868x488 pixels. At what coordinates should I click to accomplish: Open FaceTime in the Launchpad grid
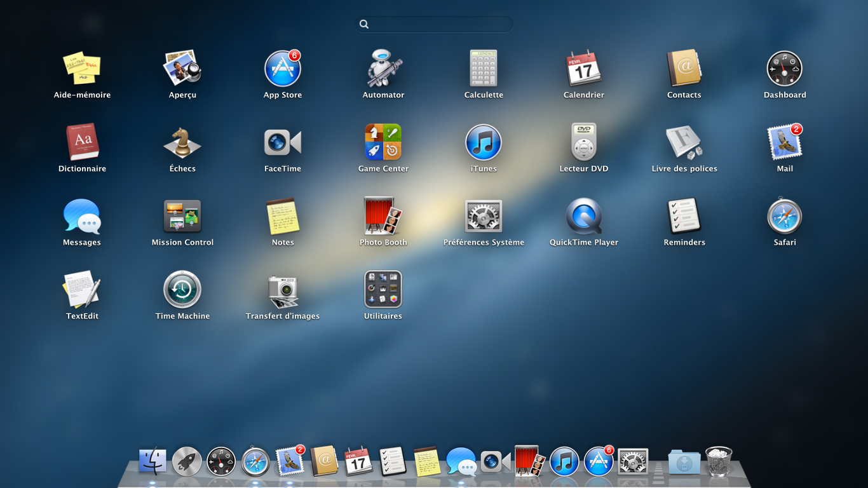283,142
